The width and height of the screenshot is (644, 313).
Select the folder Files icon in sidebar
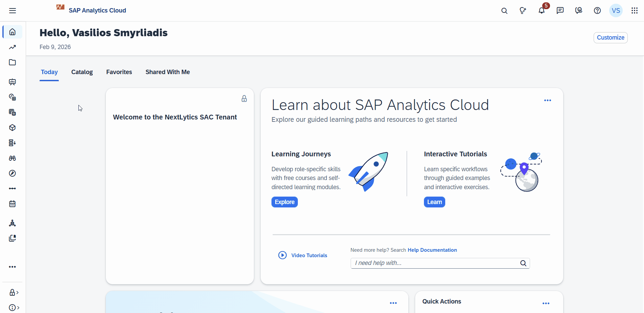(12, 63)
